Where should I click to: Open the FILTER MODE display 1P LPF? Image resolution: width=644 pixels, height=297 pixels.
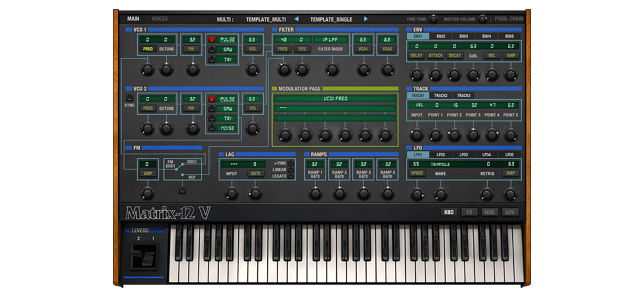331,40
